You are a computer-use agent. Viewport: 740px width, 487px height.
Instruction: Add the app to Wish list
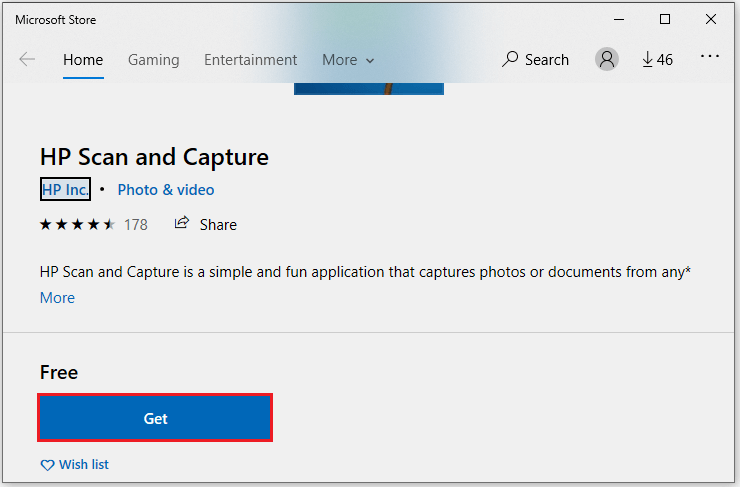(x=75, y=464)
